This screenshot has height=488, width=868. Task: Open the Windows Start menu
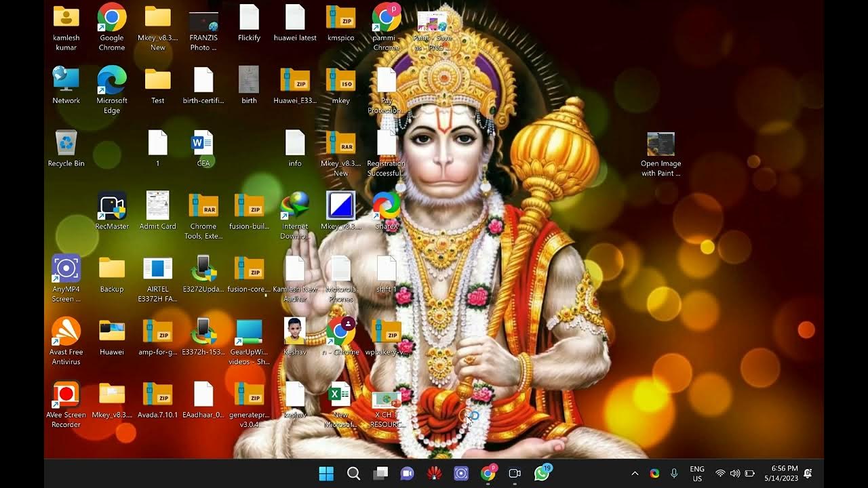tap(326, 473)
